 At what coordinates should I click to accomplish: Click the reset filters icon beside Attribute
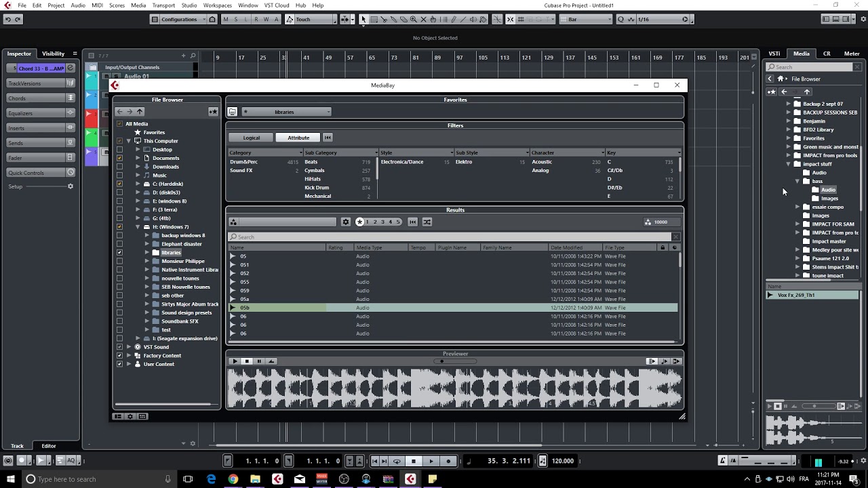coord(328,138)
